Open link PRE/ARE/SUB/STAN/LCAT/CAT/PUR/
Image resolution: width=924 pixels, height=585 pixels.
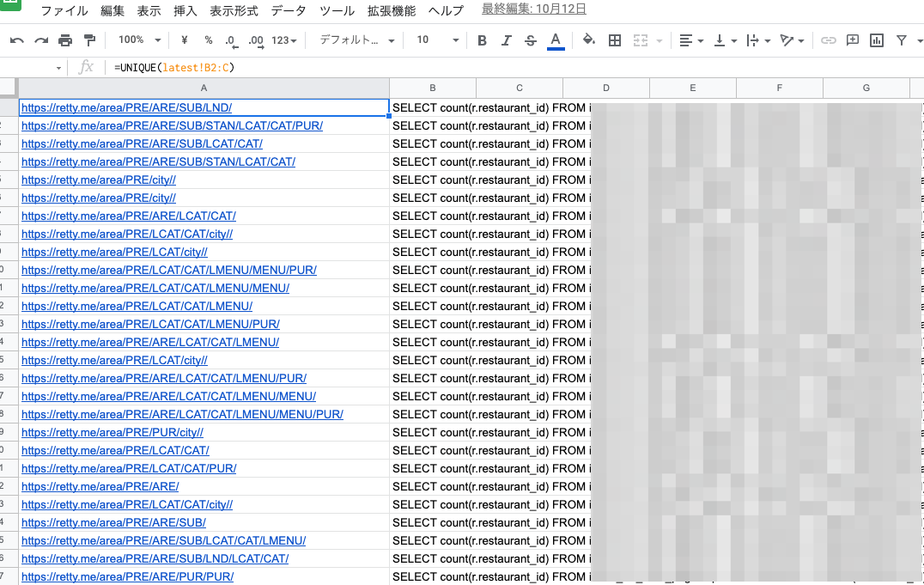(x=172, y=125)
